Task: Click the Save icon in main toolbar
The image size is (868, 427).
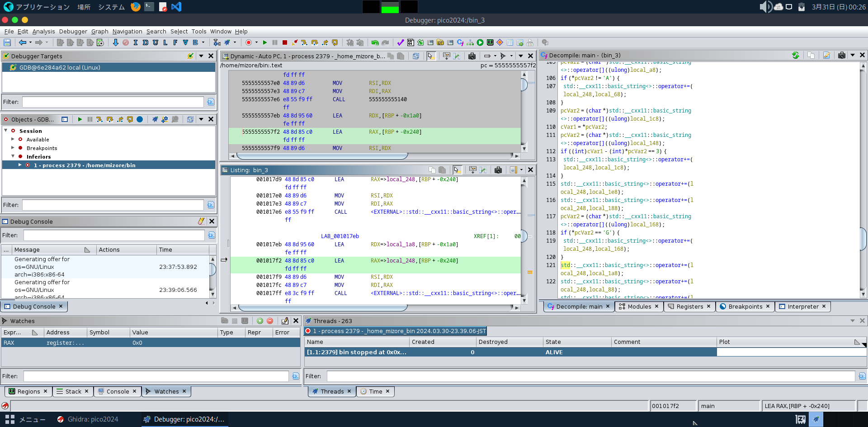Action: [7, 42]
